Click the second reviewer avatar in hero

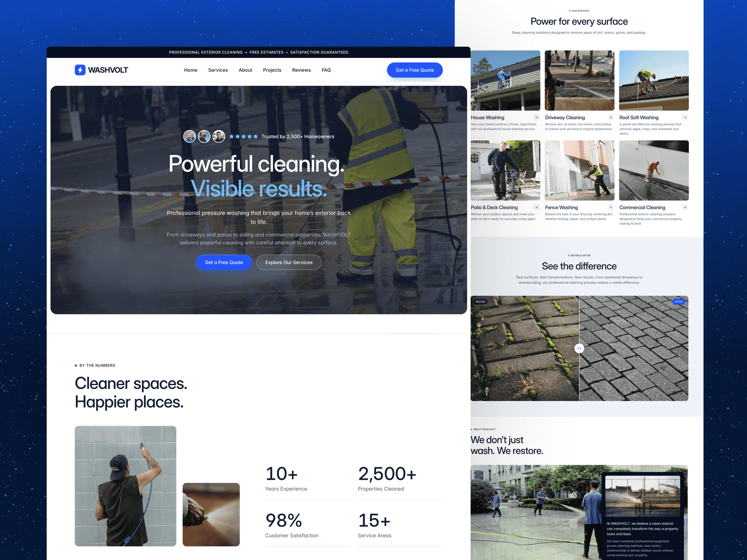coord(204,136)
